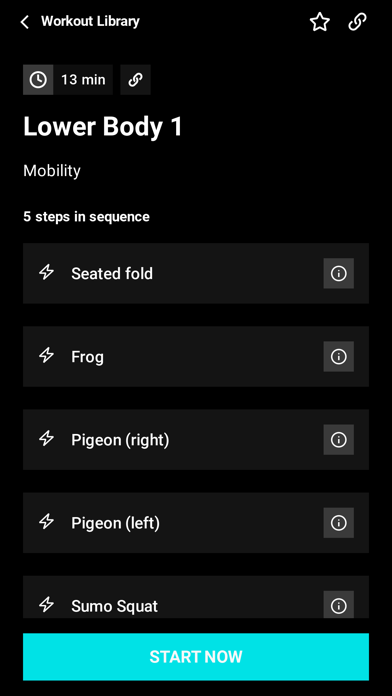Select the Pigeon (right) step
Image resolution: width=392 pixels, height=696 pixels.
point(196,439)
